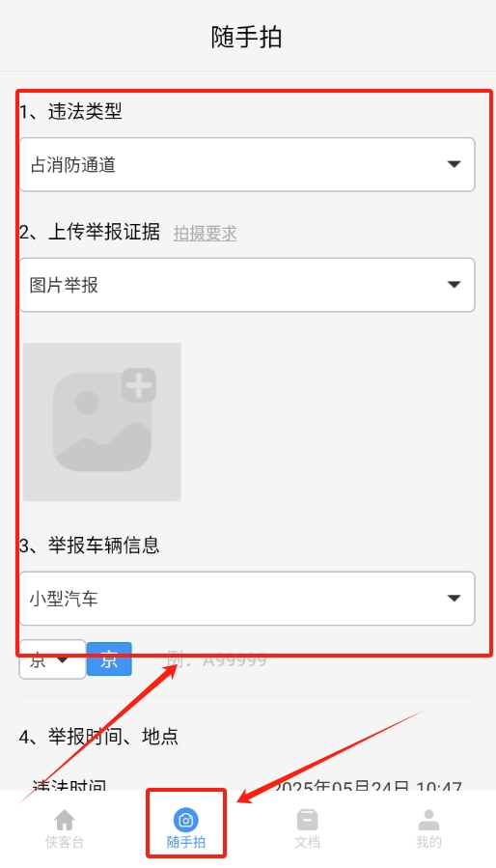Click the arrow of violation type dropdown
This screenshot has height=868, width=496.
[454, 164]
